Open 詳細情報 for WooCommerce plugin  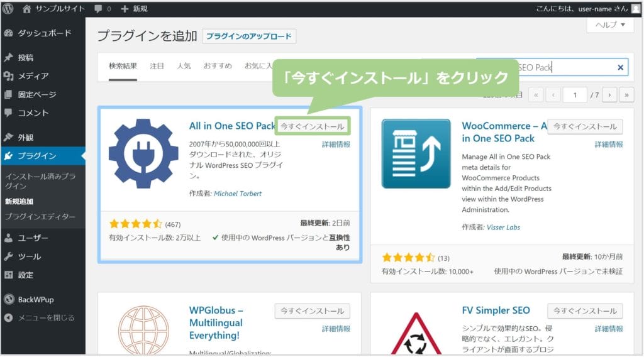click(609, 145)
